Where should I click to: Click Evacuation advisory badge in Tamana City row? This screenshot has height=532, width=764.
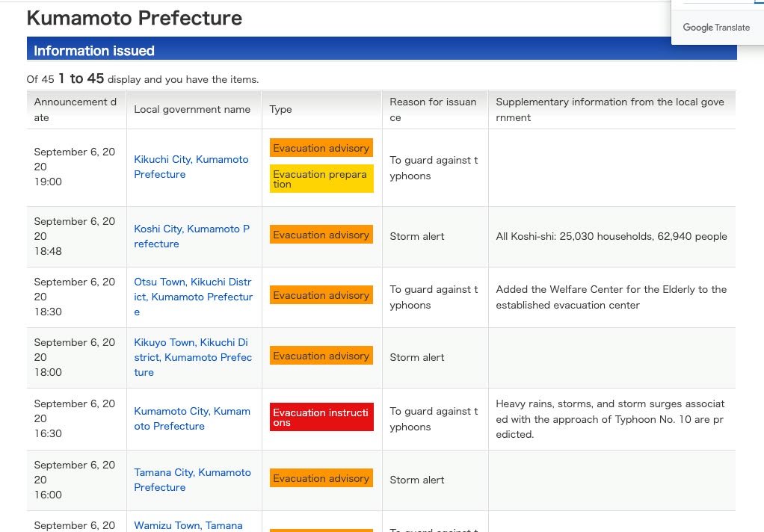tap(321, 478)
